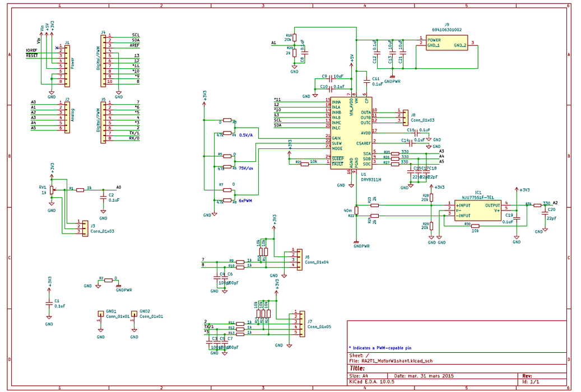Click the "GND_2" pin name on J9
The width and height of the screenshot is (581, 392).
(x=460, y=45)
